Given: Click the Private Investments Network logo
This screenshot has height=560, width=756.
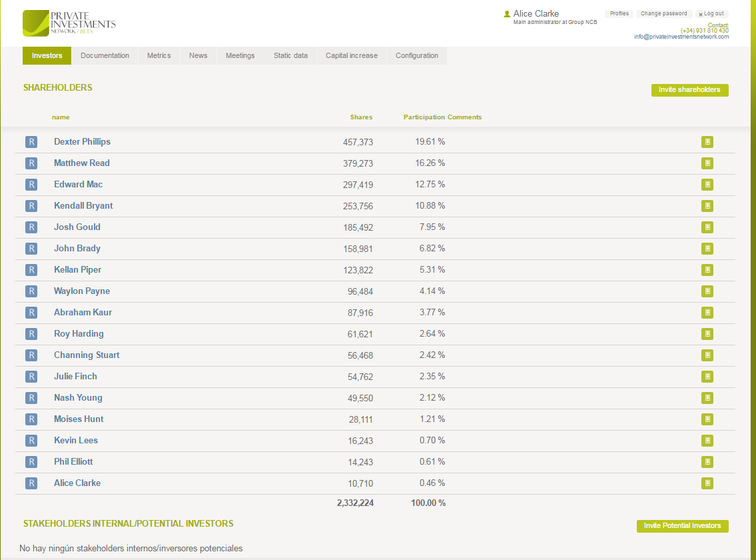Looking at the screenshot, I should 69,23.
